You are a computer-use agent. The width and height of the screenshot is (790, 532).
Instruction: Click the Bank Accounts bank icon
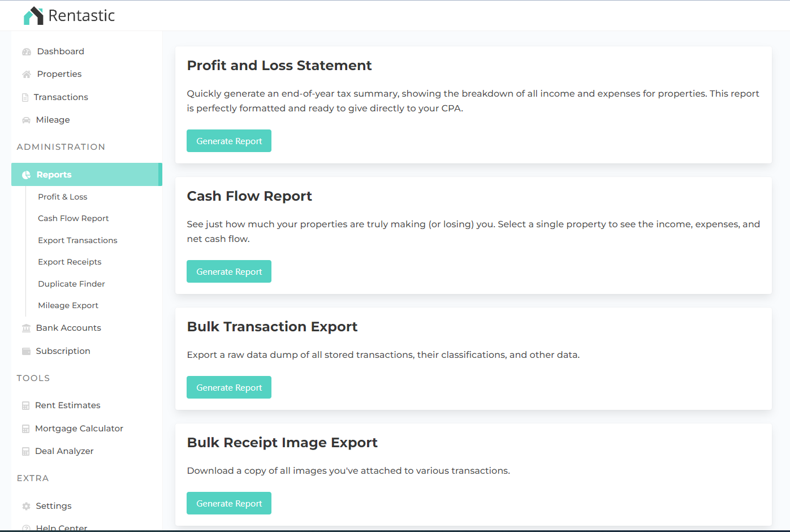pyautogui.click(x=26, y=327)
